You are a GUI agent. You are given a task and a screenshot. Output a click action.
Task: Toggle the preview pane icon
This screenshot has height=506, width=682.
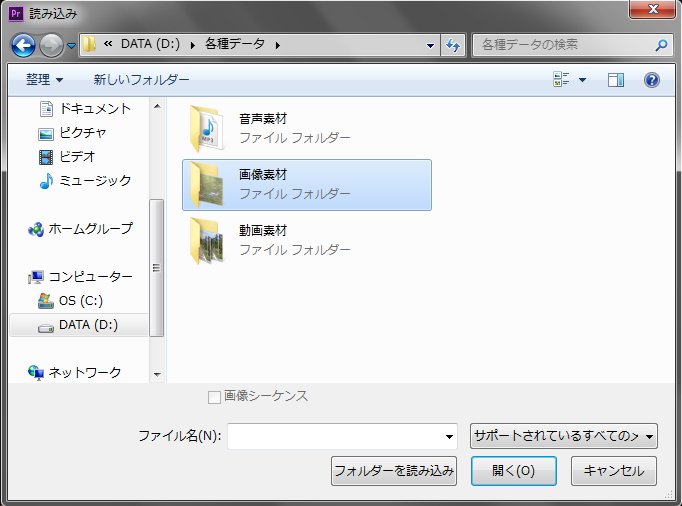[x=616, y=80]
